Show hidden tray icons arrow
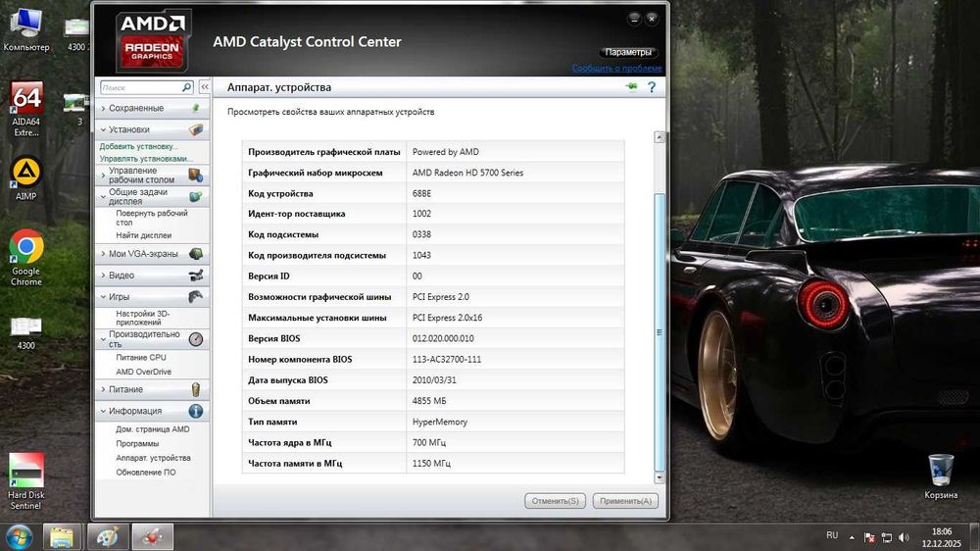The height and width of the screenshot is (551, 980). [x=852, y=537]
